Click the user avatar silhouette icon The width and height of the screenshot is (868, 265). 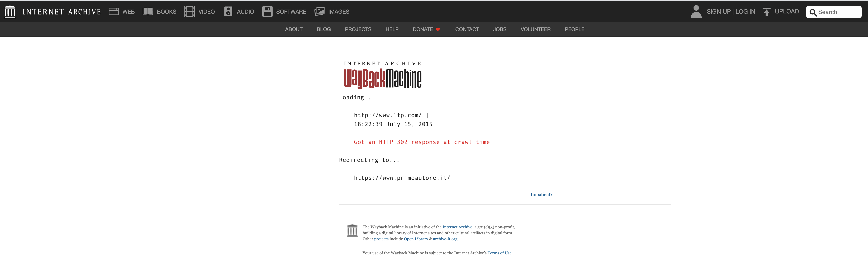pyautogui.click(x=696, y=12)
